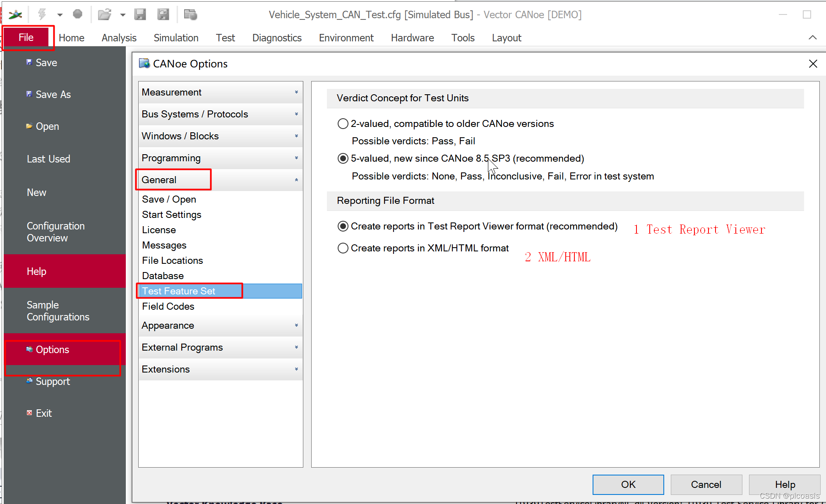
Task: Close the CANoe Options dialog
Action: click(813, 64)
